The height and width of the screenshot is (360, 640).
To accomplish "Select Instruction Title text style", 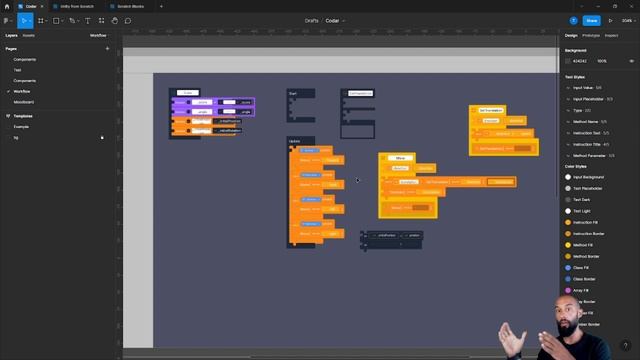I will (x=591, y=144).
